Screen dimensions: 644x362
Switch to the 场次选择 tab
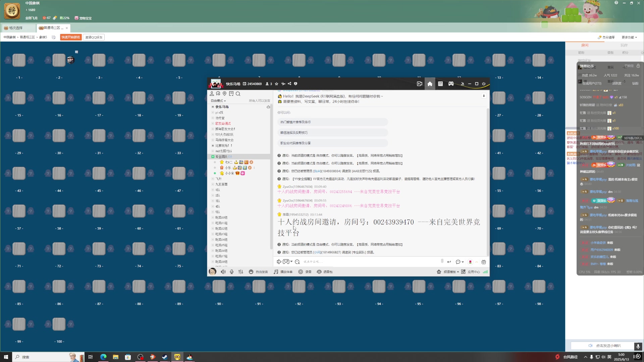pos(19,28)
